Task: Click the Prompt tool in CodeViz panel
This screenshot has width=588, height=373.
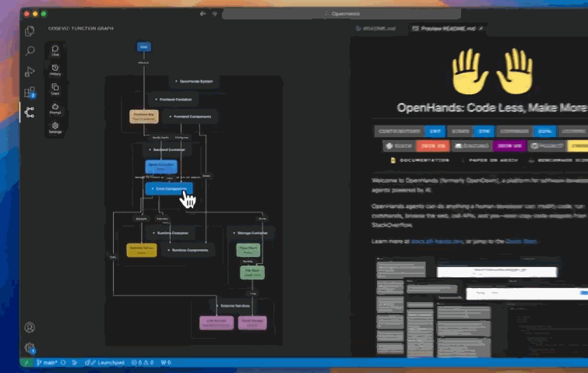Action: pyautogui.click(x=55, y=108)
